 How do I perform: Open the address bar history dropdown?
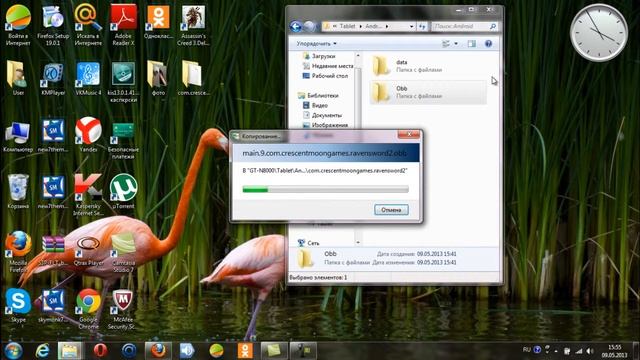[411, 27]
